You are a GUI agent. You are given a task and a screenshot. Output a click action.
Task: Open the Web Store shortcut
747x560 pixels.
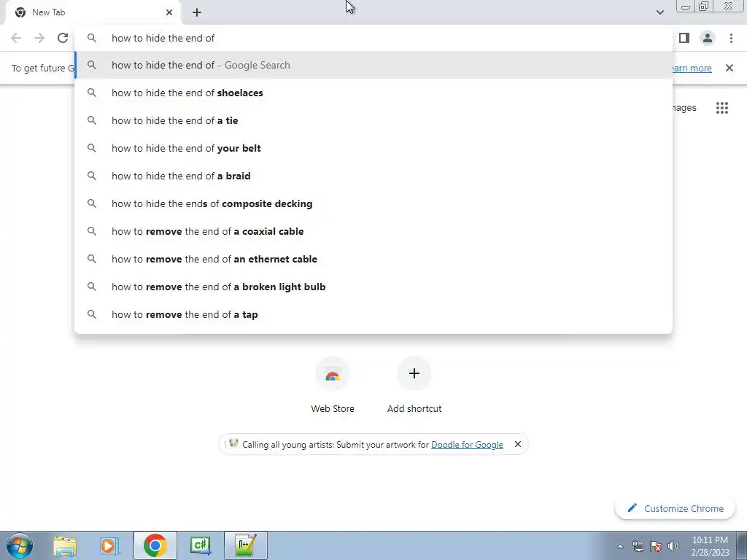[x=333, y=385]
